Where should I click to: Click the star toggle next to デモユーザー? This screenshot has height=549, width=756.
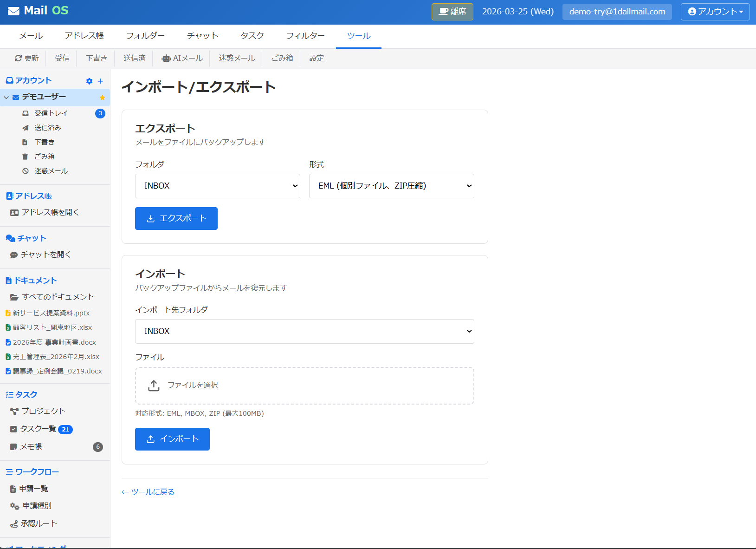pos(102,98)
